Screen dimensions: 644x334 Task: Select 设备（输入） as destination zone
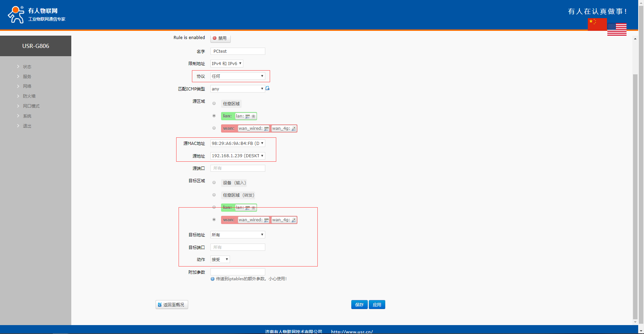coord(214,183)
